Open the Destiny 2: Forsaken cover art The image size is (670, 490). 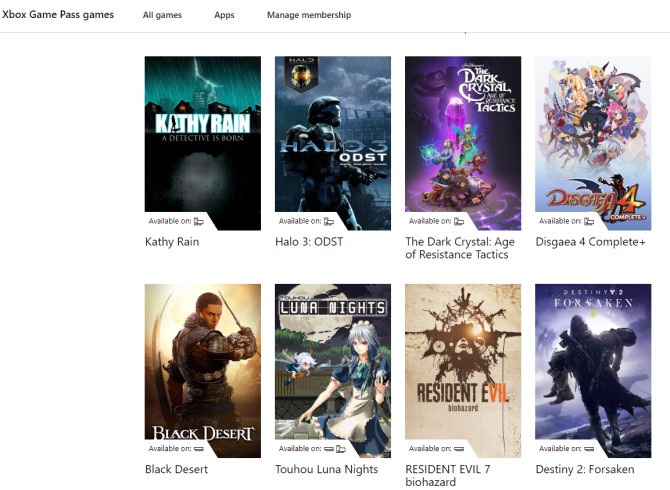click(x=593, y=371)
